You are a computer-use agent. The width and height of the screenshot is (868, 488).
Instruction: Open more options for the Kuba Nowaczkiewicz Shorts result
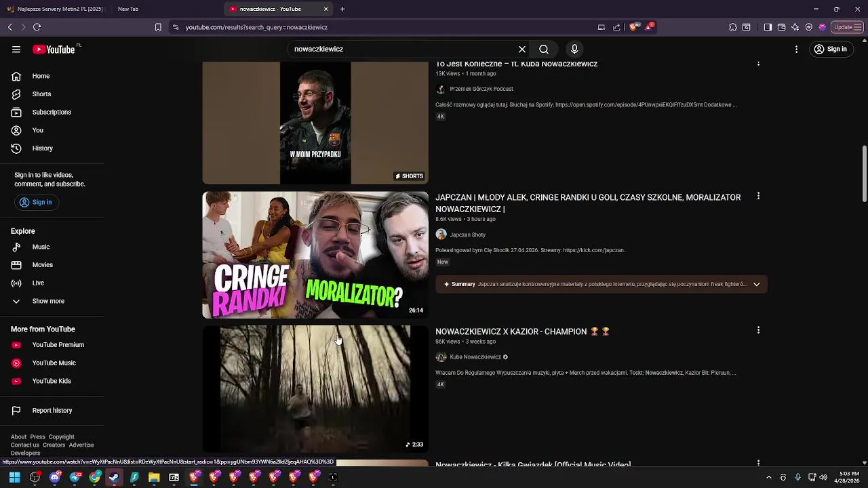point(758,64)
